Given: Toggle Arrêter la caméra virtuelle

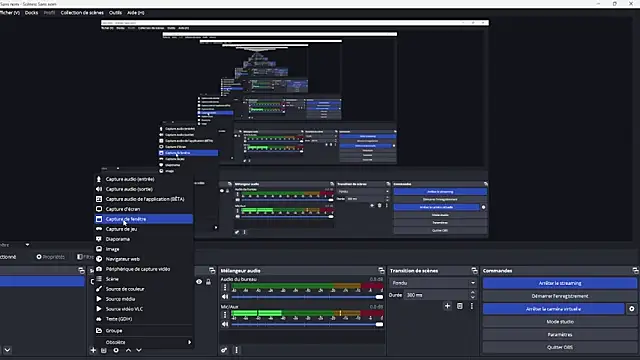Looking at the screenshot, I should pos(553,309).
